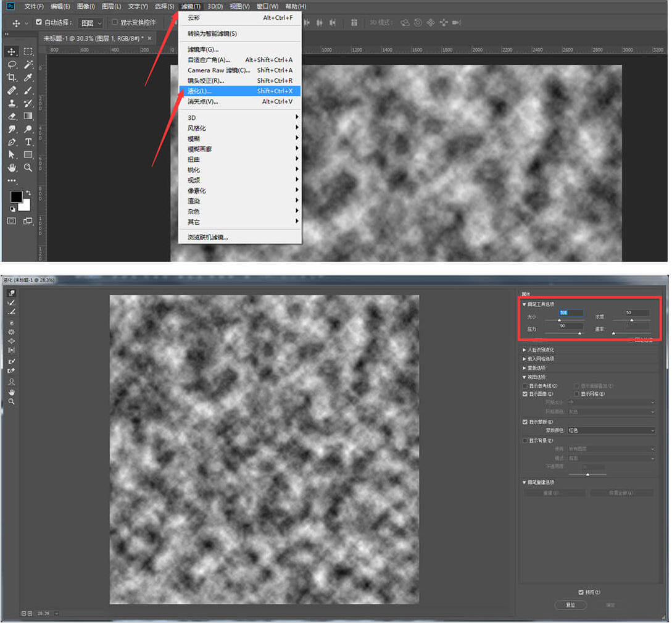672x623 pixels.
Task: Enable the 显示变换控件 checkbox
Action: [x=115, y=22]
